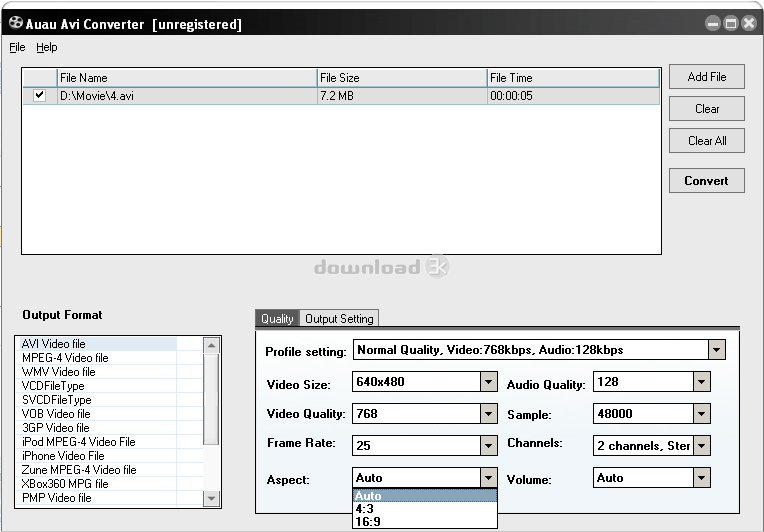Expand the Profile setting dropdown
Image resolution: width=764 pixels, height=532 pixels.
(716, 350)
